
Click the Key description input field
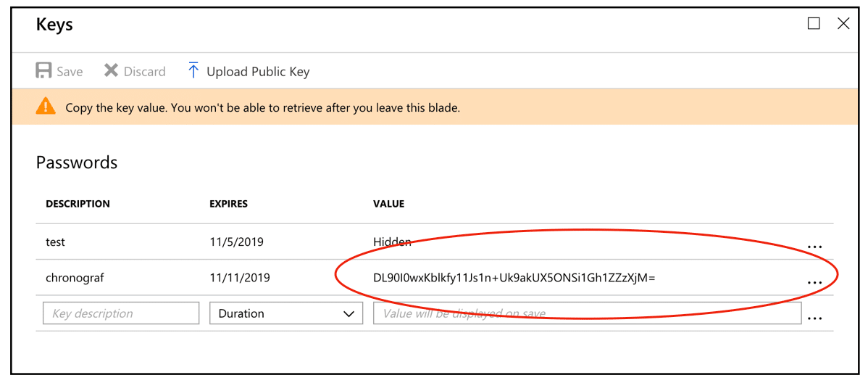pos(121,313)
